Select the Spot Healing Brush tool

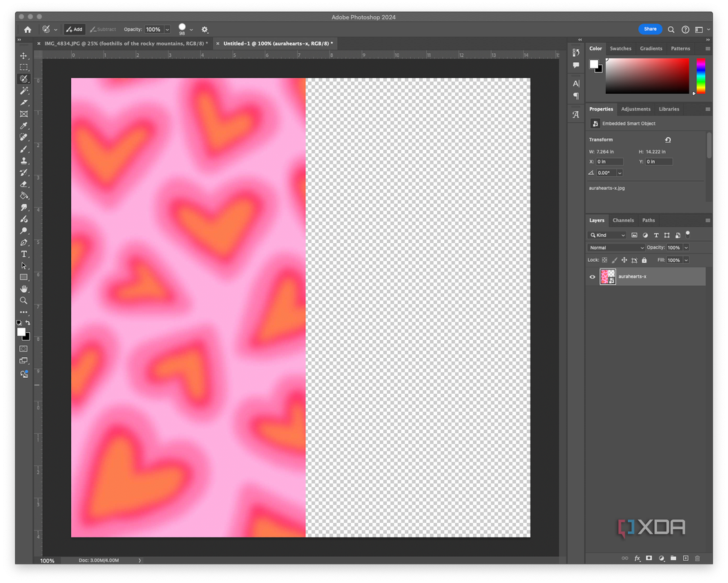[x=23, y=137]
